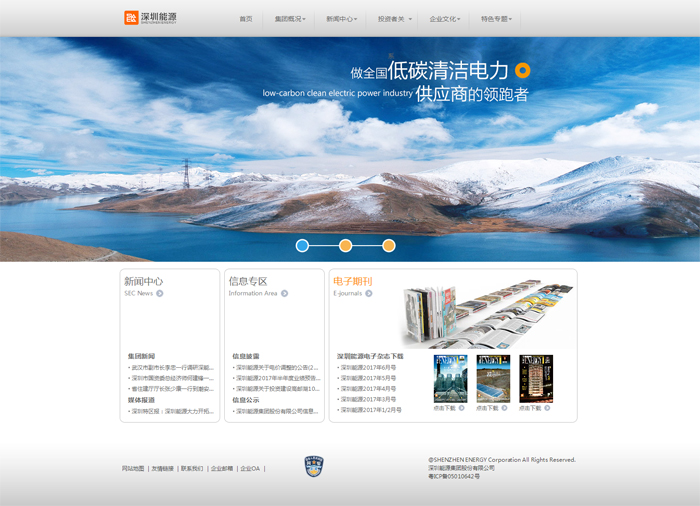Expand the 新闻中心 navigation dropdown

[x=341, y=19]
